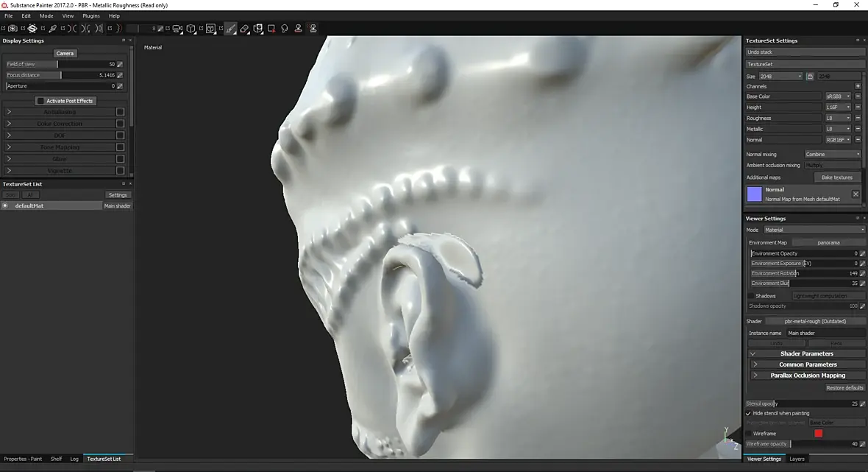Open the Plugins menu
This screenshot has height=472, width=868.
90,16
